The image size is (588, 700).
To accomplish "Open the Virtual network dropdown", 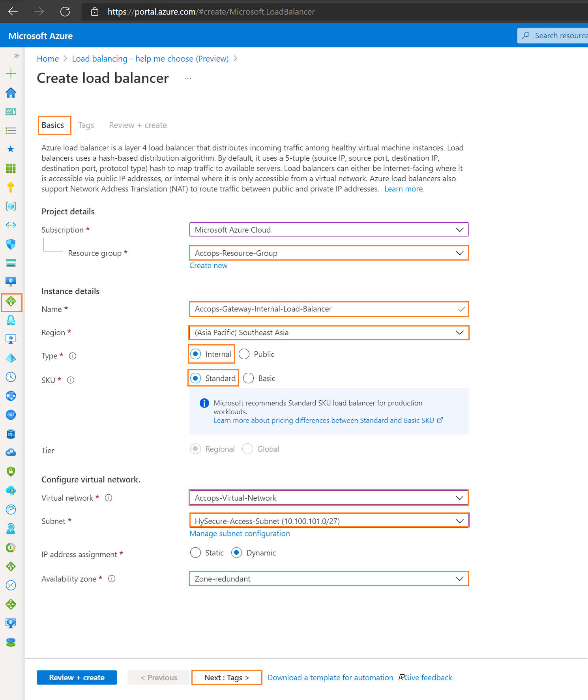I will [x=329, y=498].
